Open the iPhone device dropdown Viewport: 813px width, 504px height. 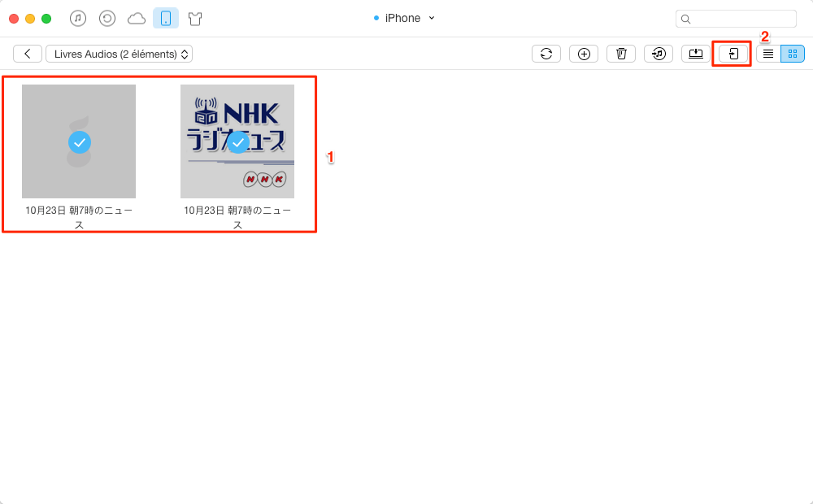[404, 18]
